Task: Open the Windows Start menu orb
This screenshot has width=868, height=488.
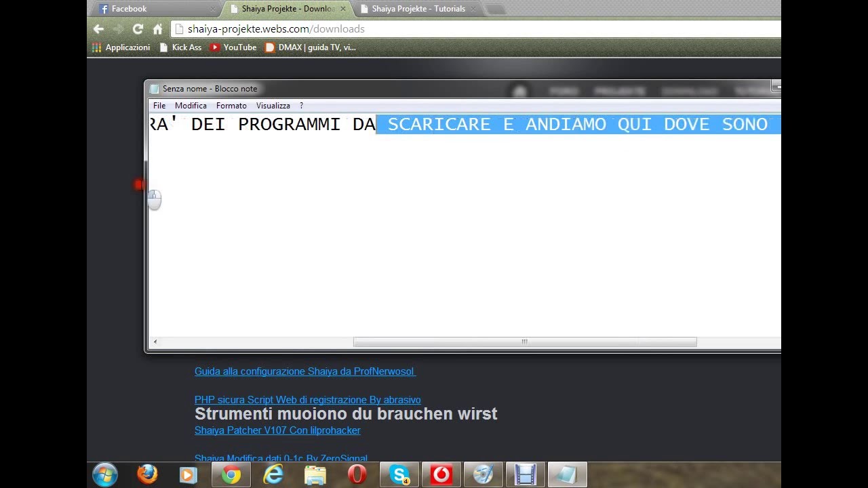Action: 105,474
